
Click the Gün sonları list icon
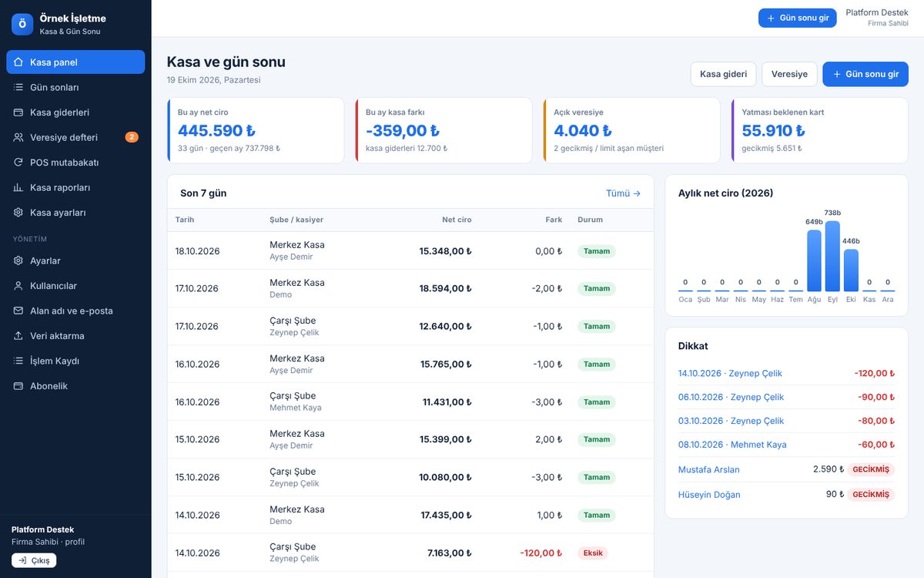[18, 87]
